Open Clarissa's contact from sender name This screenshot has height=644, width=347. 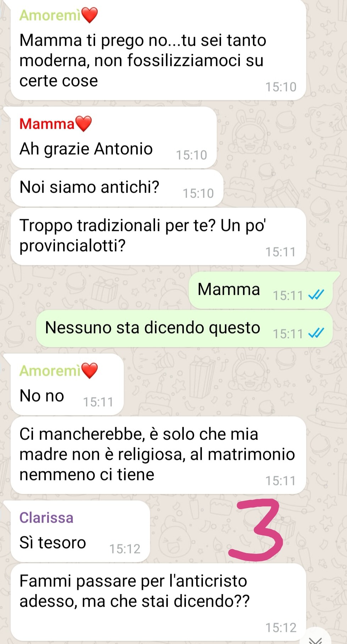coord(46,518)
